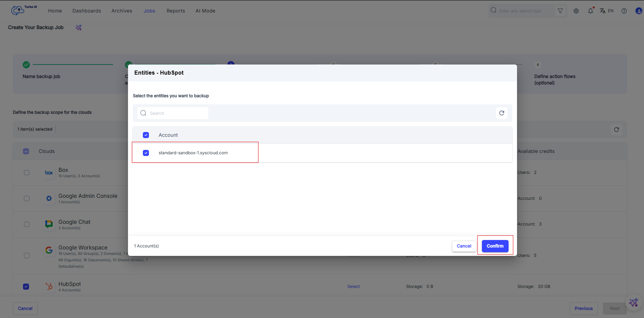The width and height of the screenshot is (644, 318).
Task: Open the filter icon beside search
Action: (x=560, y=11)
